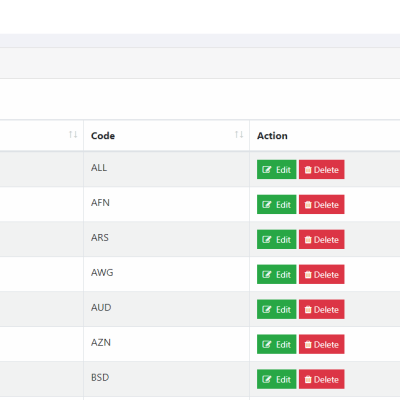Screen dimensions: 400x400
Task: Edit the BSD currency row
Action: tap(276, 379)
